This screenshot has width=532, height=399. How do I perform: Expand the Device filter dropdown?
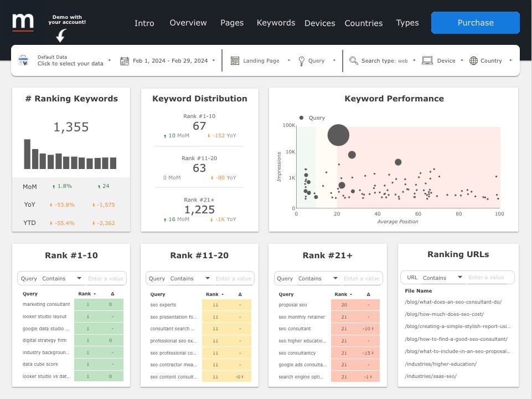pos(462,60)
